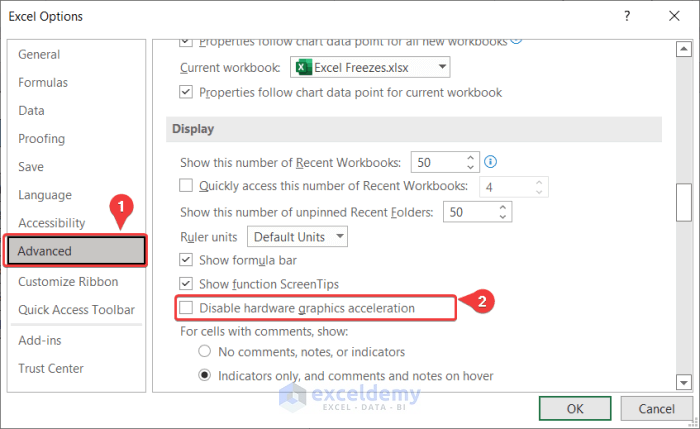Screen dimensions: 700x429
Task: Open the General options category
Action: [x=39, y=54]
